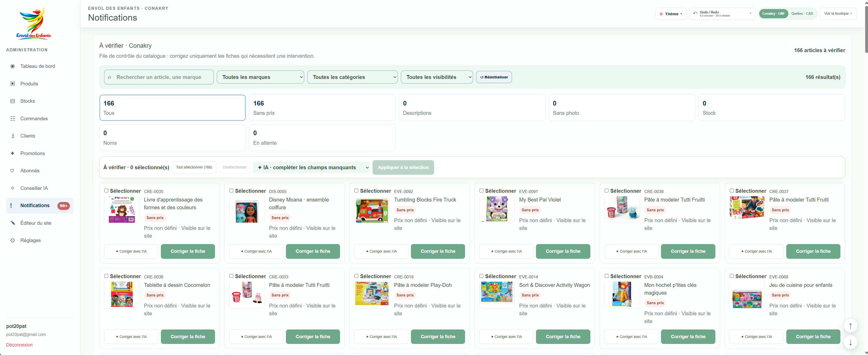The width and height of the screenshot is (868, 355).
Task: Select the Sans photo filter card
Action: pos(622,108)
